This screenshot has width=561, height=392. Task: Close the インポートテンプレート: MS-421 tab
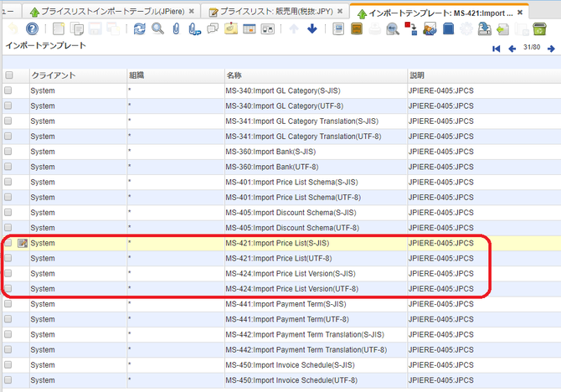(520, 13)
